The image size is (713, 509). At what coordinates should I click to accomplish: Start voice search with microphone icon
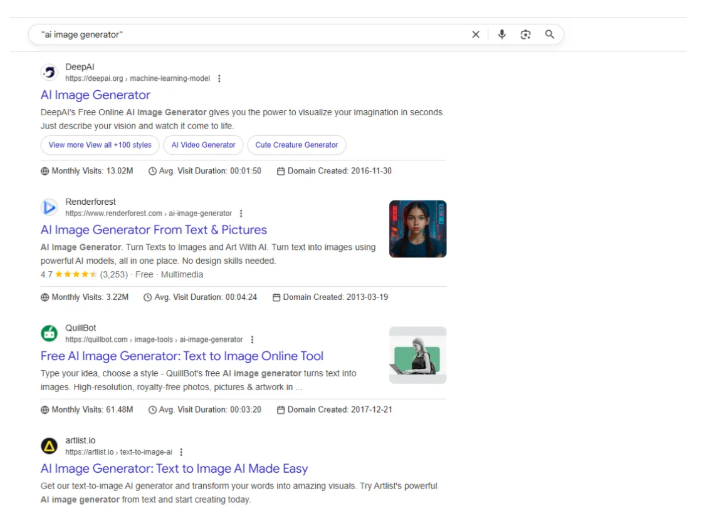[501, 34]
